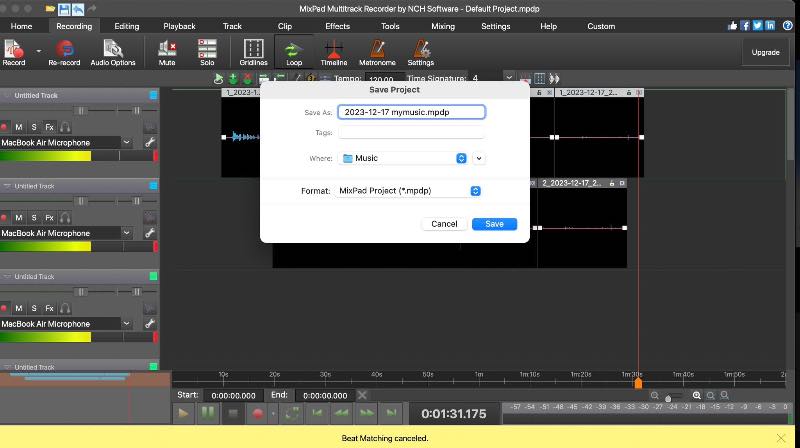Click the Timeline icon in the toolbar
Image resolution: width=800 pixels, height=448 pixels.
tap(333, 51)
